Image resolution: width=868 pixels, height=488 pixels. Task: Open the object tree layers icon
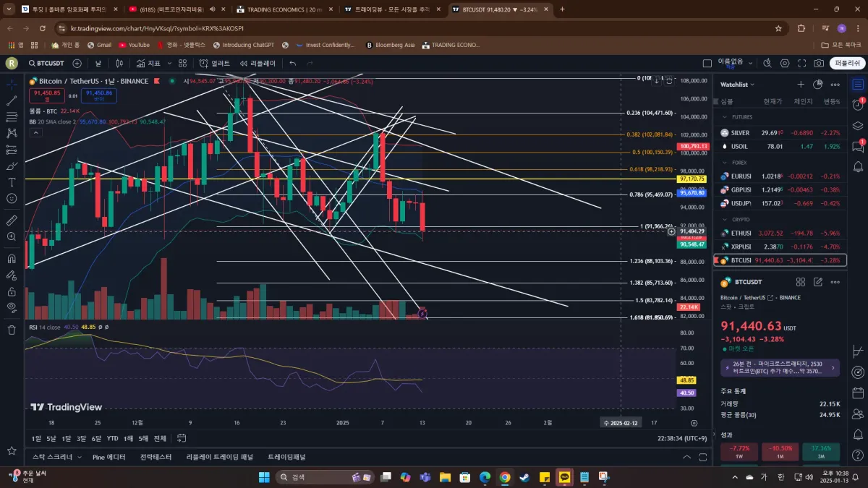858,126
